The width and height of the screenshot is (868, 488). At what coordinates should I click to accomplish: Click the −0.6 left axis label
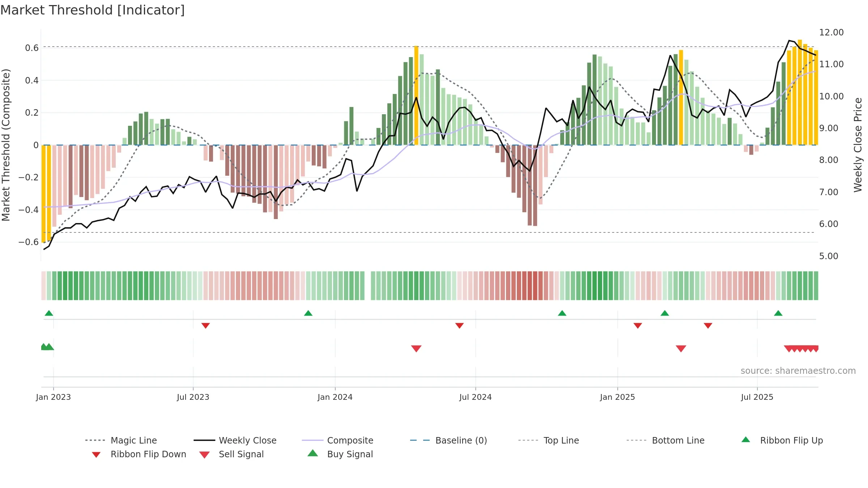coord(29,242)
